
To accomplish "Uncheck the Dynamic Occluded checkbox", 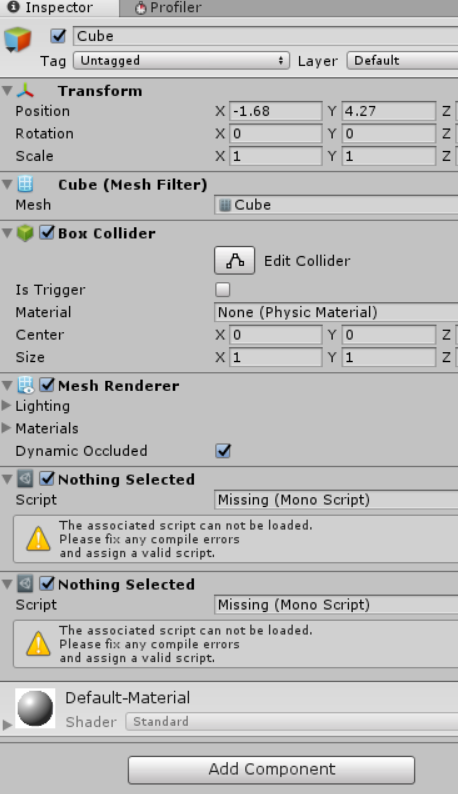I will pos(223,451).
